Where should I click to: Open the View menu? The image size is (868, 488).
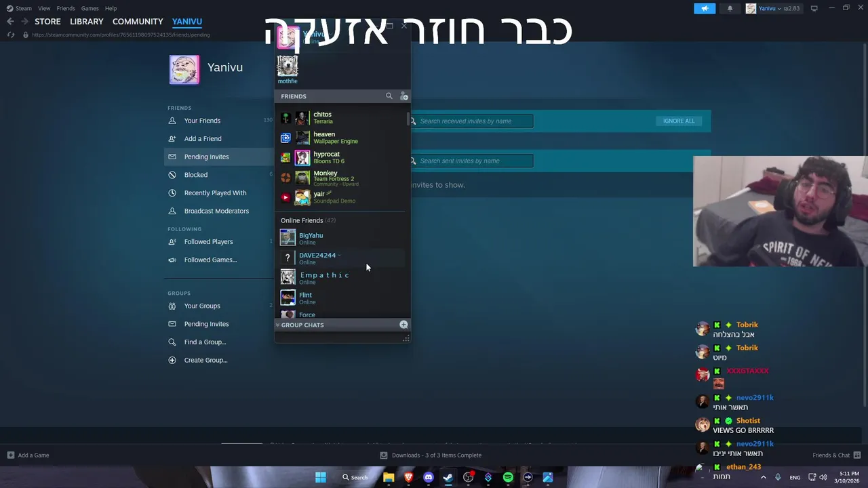click(x=44, y=8)
